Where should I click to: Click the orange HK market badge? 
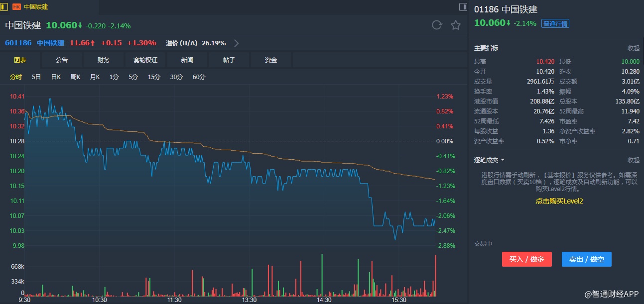[x=16, y=7]
